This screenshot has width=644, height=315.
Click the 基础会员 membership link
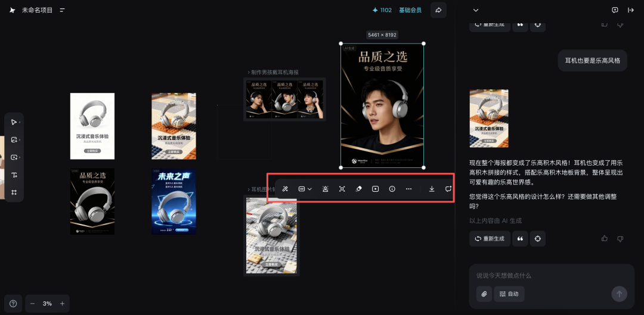[410, 10]
